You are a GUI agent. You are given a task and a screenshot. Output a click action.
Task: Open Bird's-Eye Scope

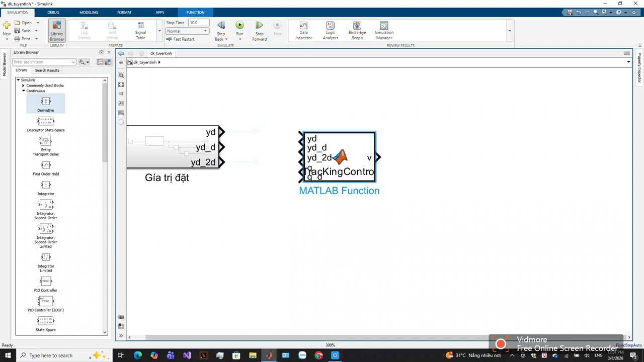(x=357, y=31)
